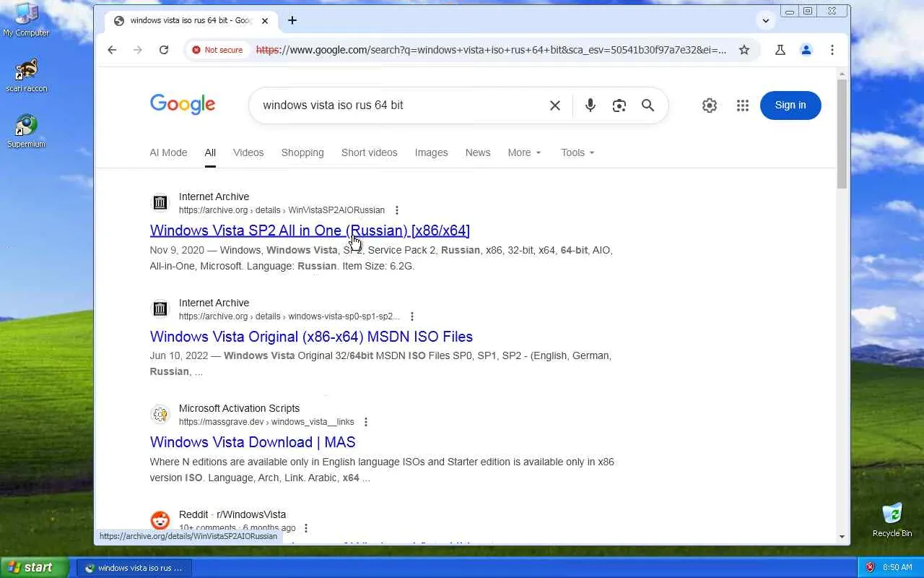Click the Sign in button

(790, 105)
